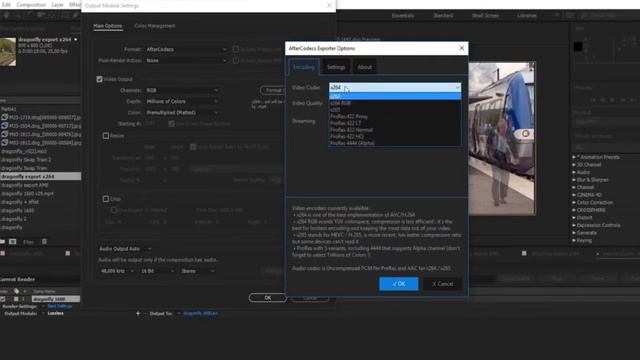
Task: Click the delete trash icon in Project panel
Action: [44, 242]
